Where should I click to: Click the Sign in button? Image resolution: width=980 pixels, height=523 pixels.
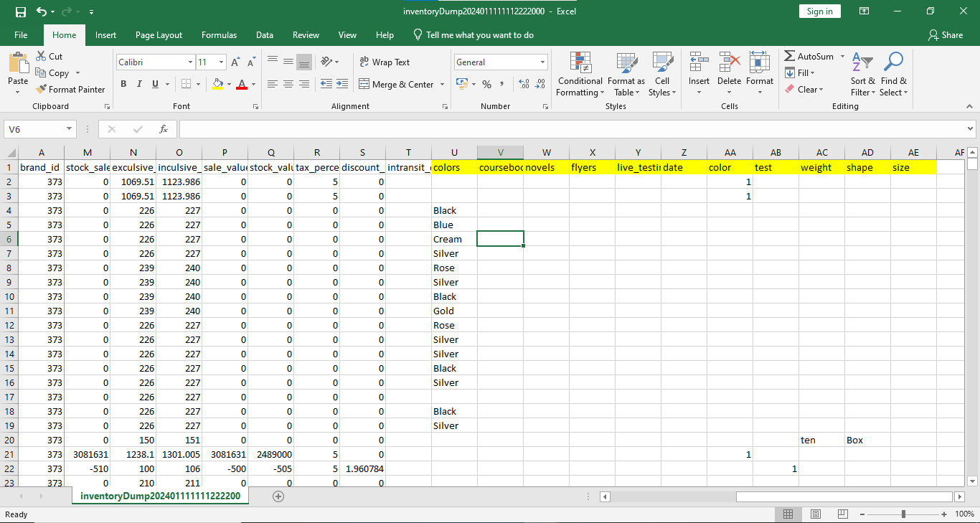(x=819, y=11)
